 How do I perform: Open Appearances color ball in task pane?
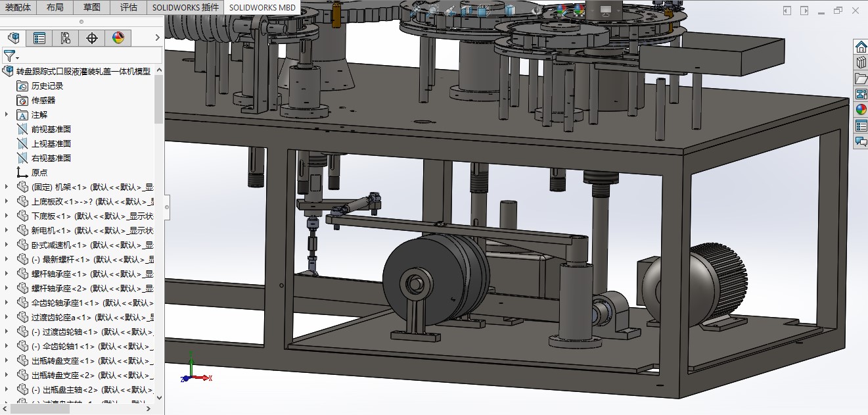861,110
